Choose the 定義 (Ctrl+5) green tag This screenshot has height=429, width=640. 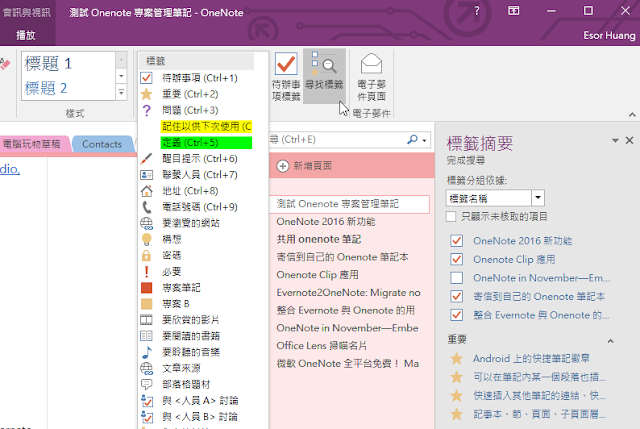[x=207, y=142]
